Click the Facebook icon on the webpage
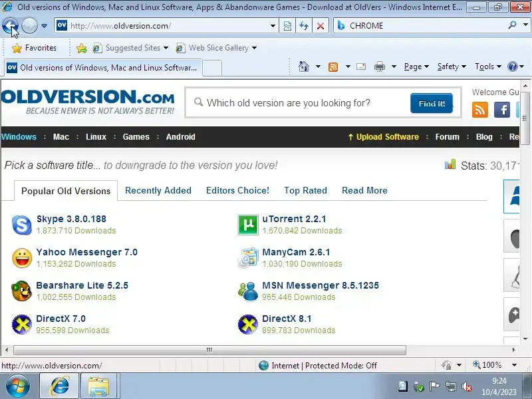Image resolution: width=532 pixels, height=399 pixels. point(502,110)
